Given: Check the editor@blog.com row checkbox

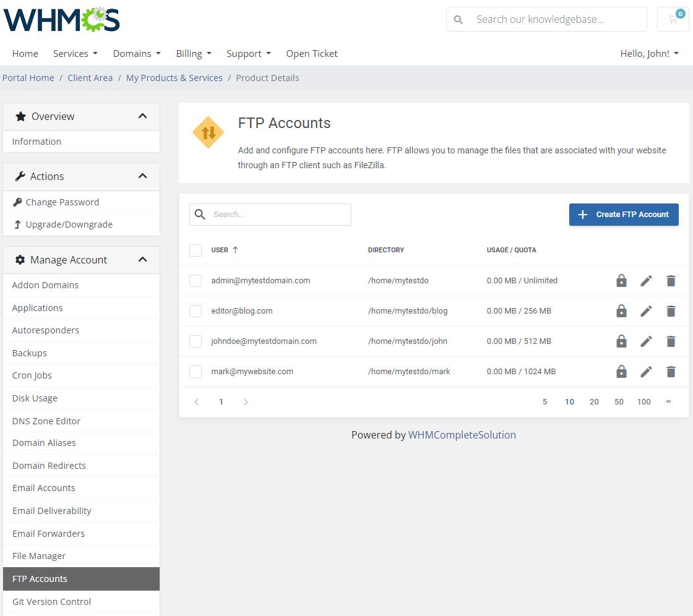Looking at the screenshot, I should point(196,311).
